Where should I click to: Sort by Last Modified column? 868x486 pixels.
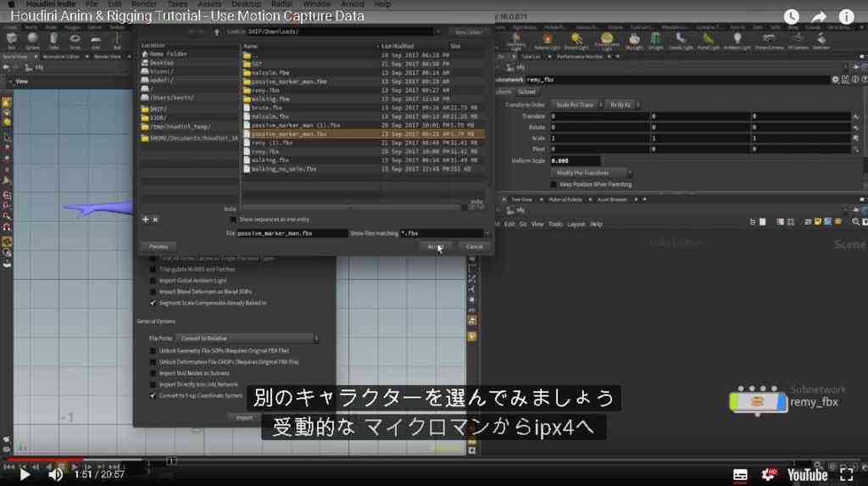click(x=398, y=47)
